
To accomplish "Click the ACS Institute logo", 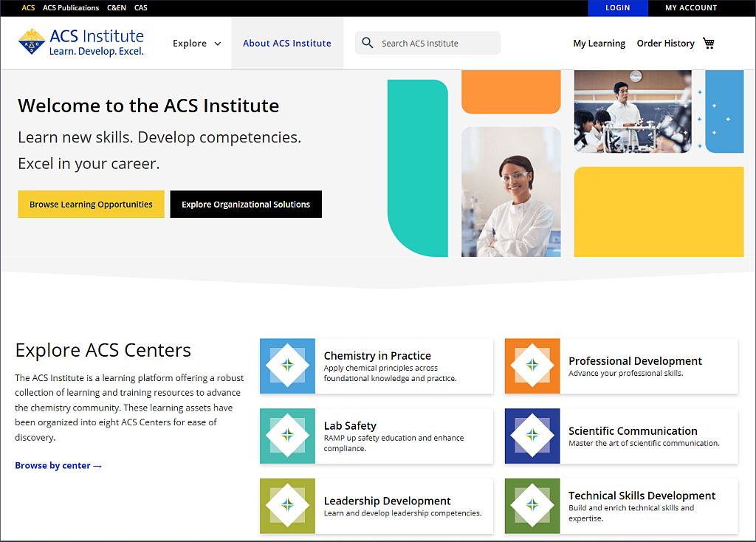I will (81, 43).
